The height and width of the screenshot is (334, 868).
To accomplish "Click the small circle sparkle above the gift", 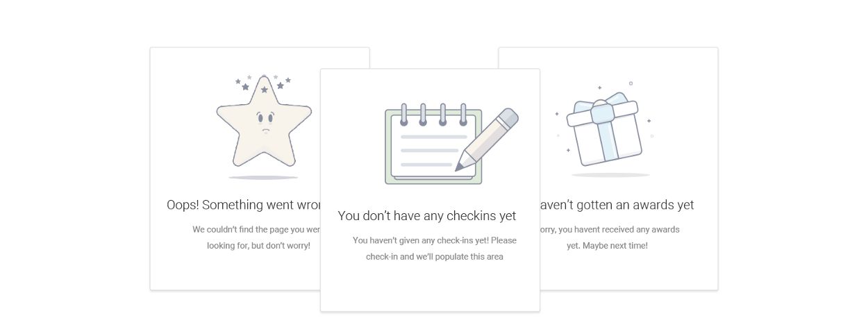I will (631, 83).
